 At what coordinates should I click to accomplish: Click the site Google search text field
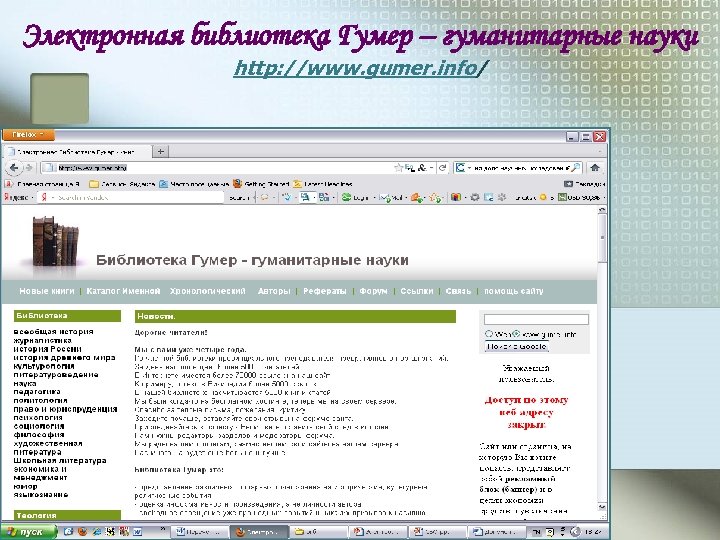click(536, 320)
